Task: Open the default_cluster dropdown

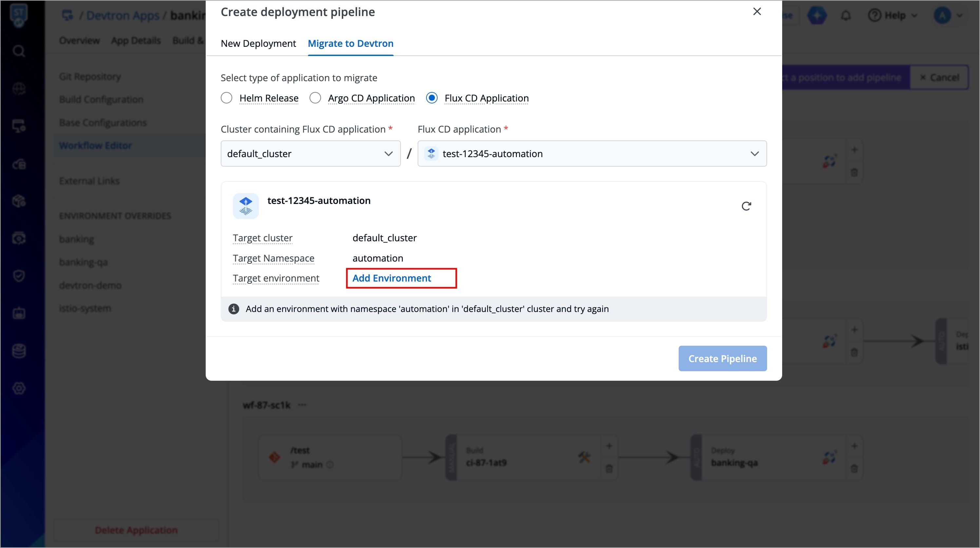Action: click(311, 154)
